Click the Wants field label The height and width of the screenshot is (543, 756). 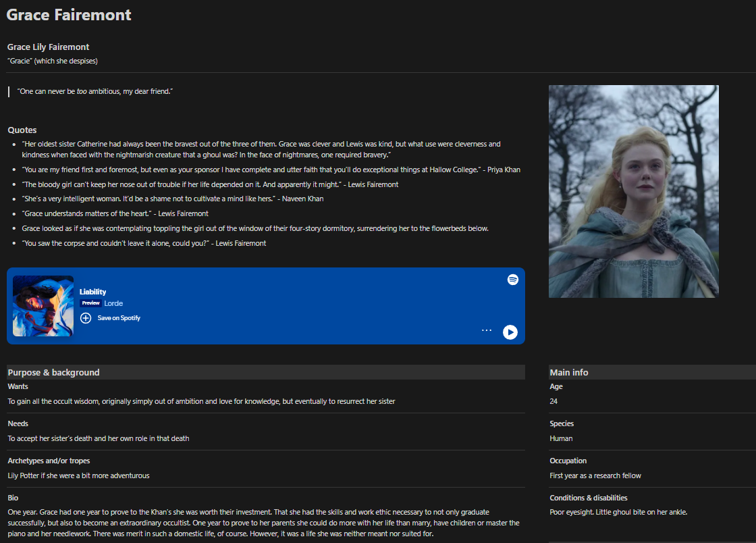[x=18, y=386]
